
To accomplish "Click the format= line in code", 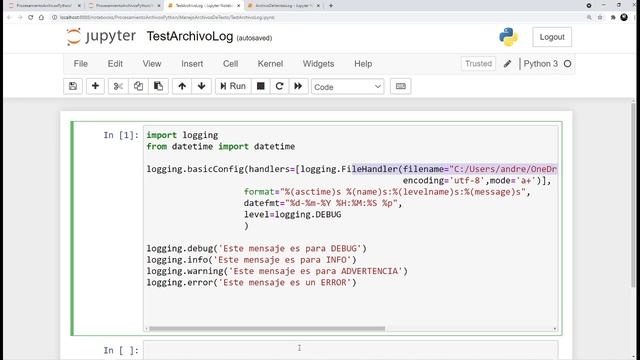I will 387,192.
